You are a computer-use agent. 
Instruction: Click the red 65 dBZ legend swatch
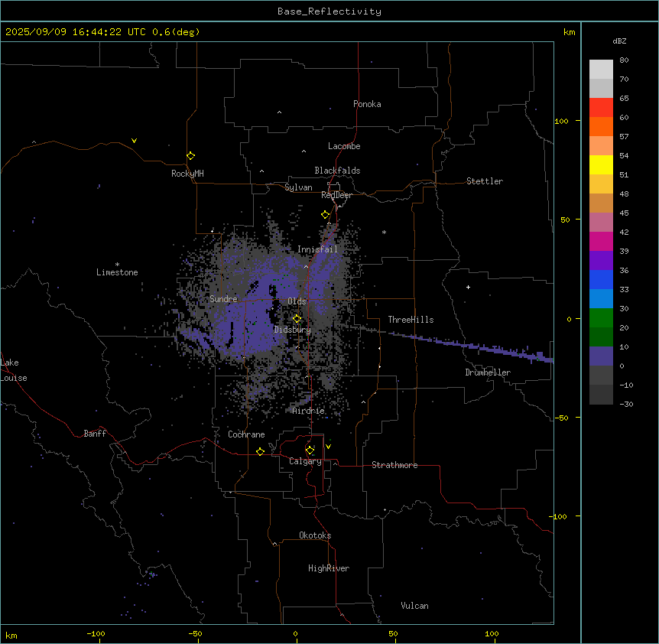(x=601, y=107)
